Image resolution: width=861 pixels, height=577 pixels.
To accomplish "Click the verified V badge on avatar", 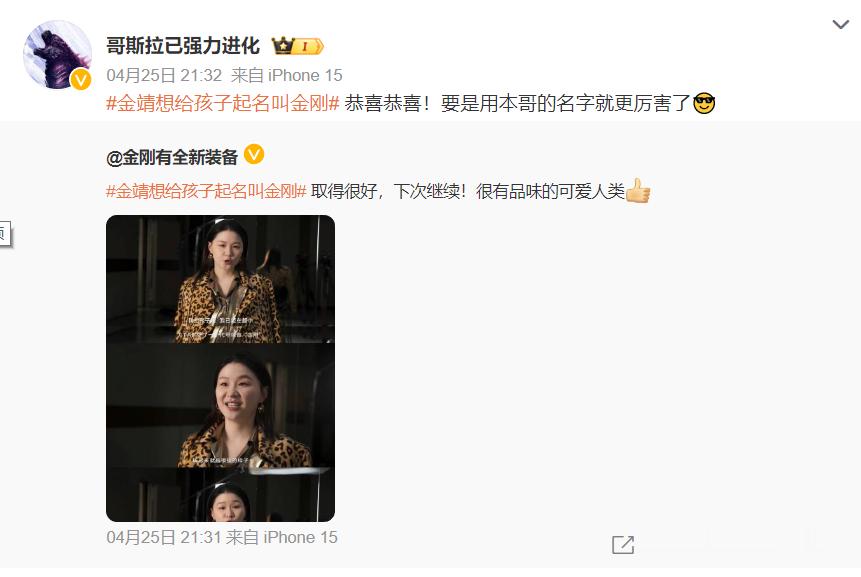I will tap(81, 80).
